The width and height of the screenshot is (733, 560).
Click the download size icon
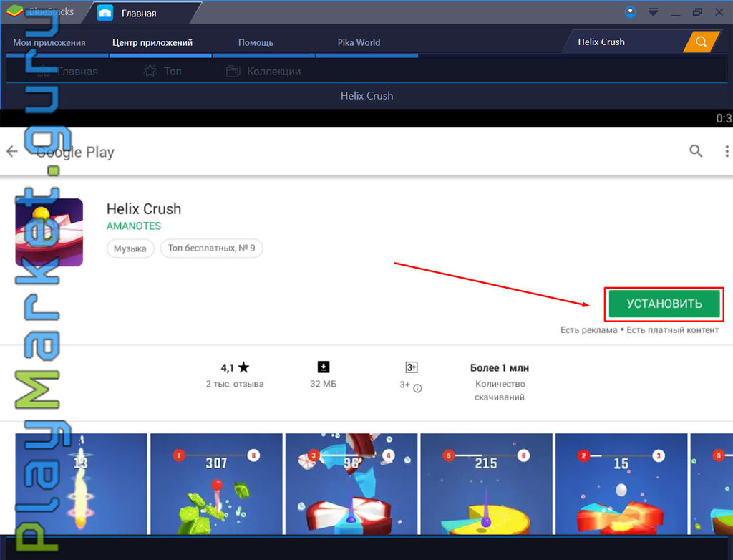point(324,367)
